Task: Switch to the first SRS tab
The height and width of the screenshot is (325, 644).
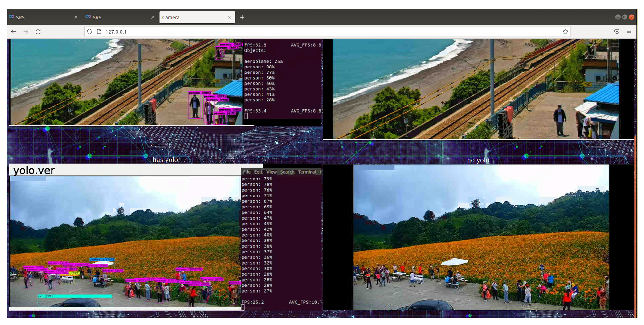Action: tap(40, 17)
